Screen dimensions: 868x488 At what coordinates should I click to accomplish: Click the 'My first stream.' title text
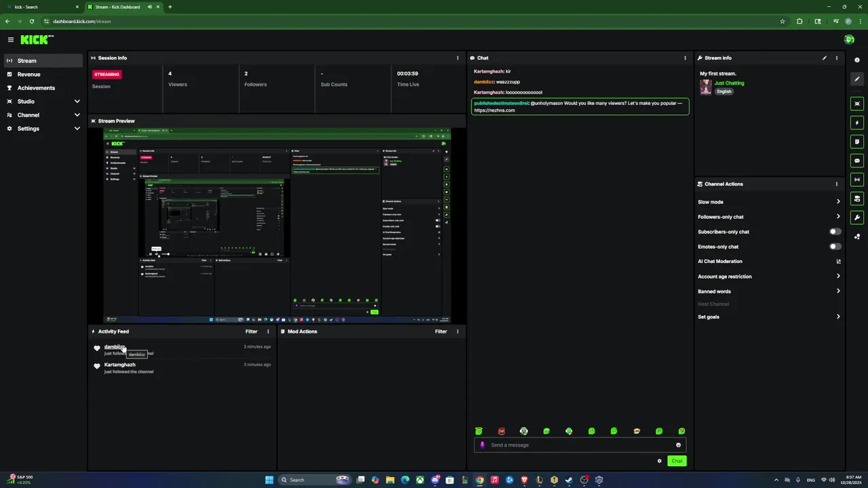click(718, 73)
